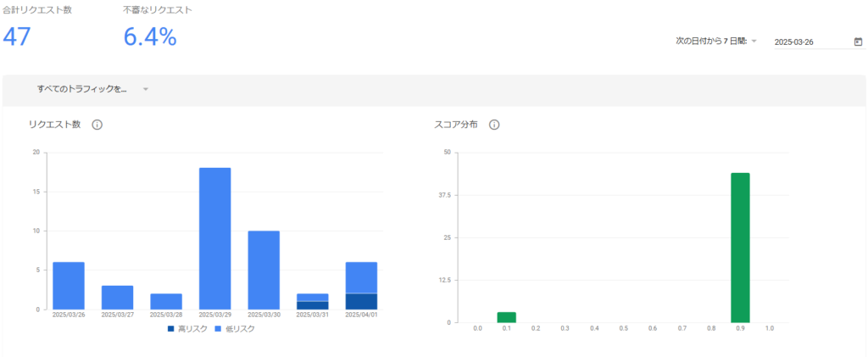Toggle the 高リスク legend swatch

(170, 329)
